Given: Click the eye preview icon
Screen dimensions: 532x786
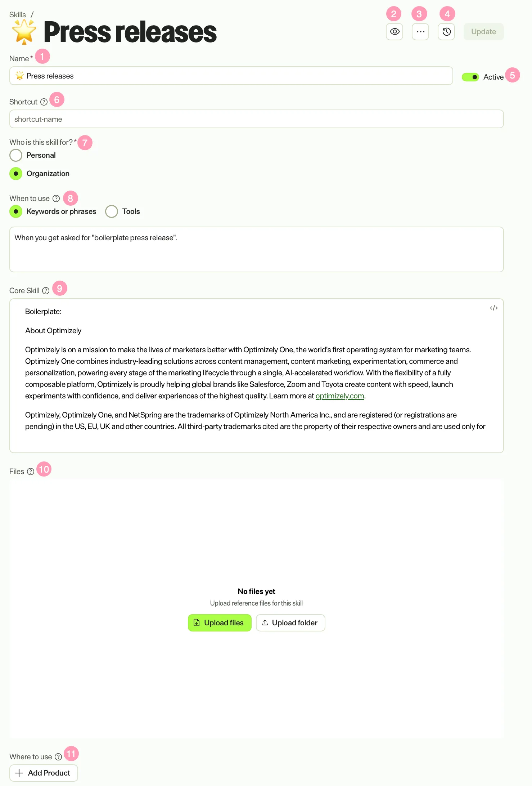Looking at the screenshot, I should (x=395, y=32).
